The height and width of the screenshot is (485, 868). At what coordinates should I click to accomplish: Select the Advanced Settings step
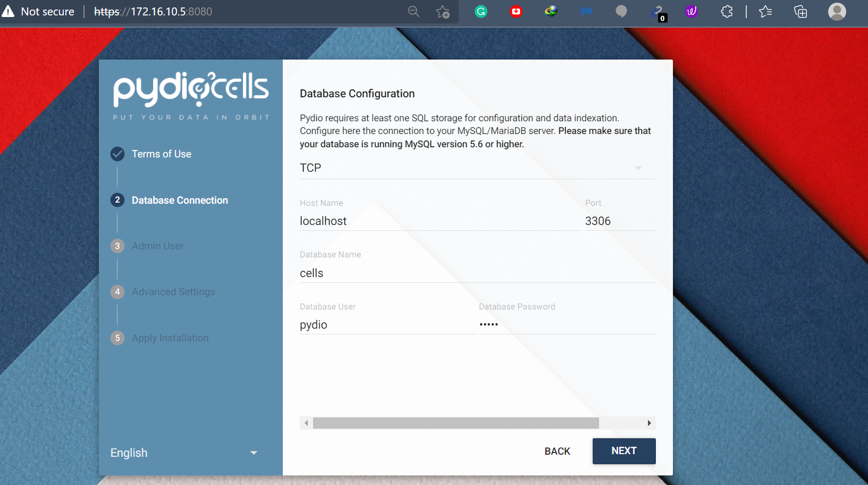click(173, 291)
